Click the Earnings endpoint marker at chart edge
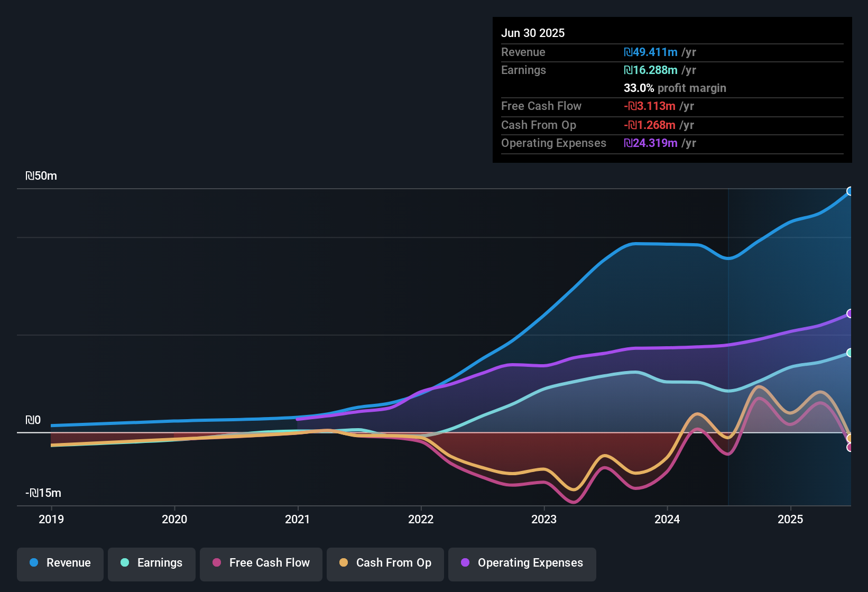Viewport: 868px width, 592px height. [x=850, y=353]
